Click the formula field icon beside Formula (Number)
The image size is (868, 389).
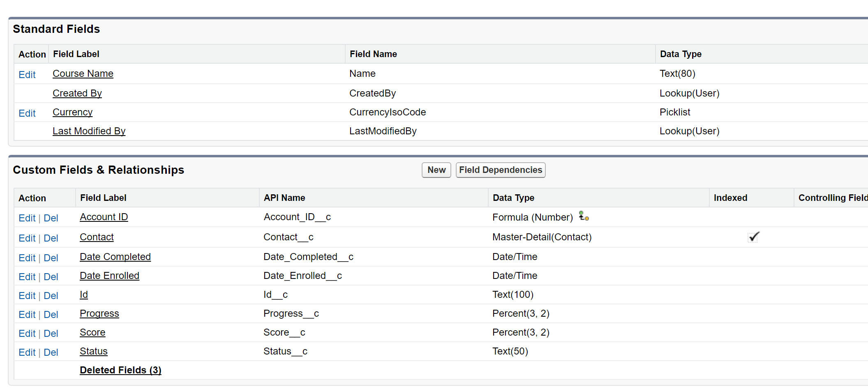(584, 216)
